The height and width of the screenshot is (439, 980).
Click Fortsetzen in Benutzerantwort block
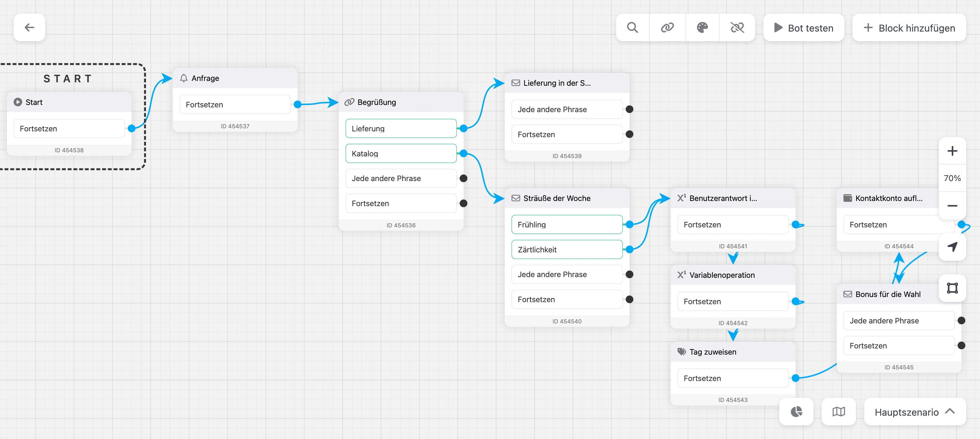coord(733,225)
